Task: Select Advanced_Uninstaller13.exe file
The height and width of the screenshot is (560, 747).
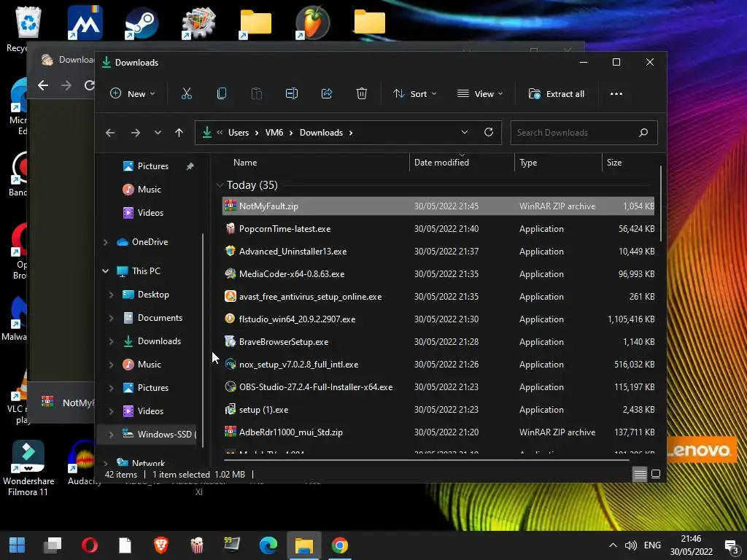Action: [438, 252]
